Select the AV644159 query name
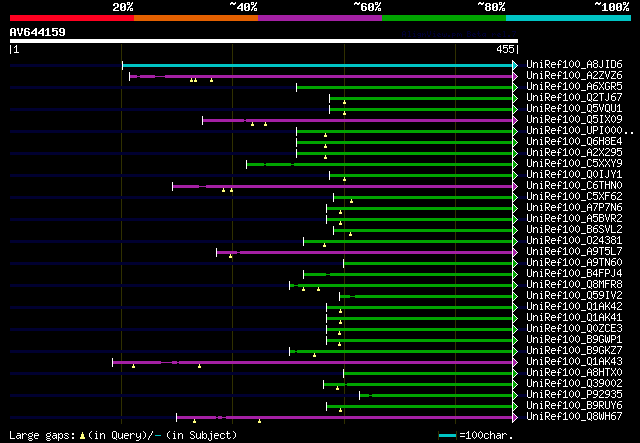640x443 pixels. coord(38,32)
